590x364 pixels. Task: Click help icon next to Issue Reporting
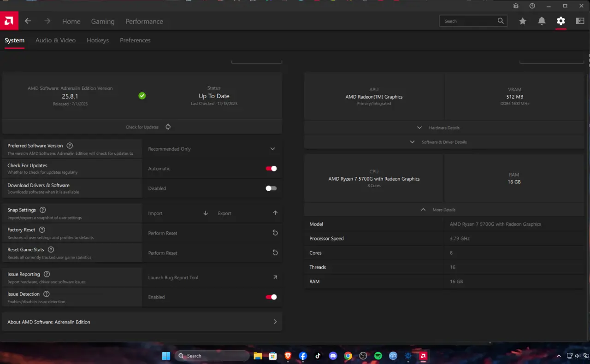(x=47, y=274)
